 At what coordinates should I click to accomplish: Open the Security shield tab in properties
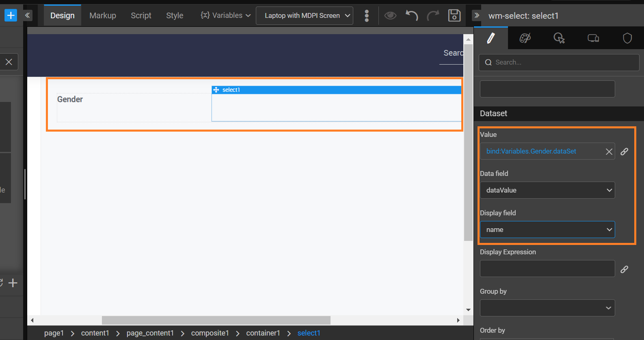click(x=627, y=38)
